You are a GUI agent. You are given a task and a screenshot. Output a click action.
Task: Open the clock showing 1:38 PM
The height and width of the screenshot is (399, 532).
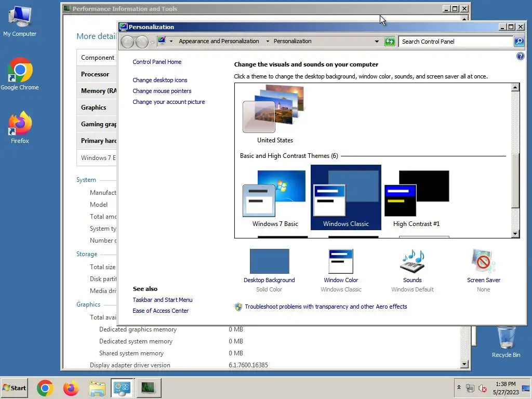506,388
